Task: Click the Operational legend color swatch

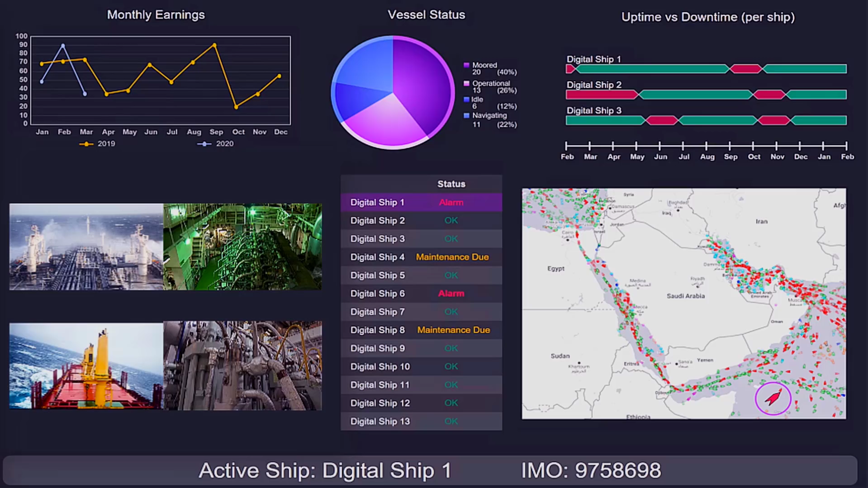Action: pos(466,84)
